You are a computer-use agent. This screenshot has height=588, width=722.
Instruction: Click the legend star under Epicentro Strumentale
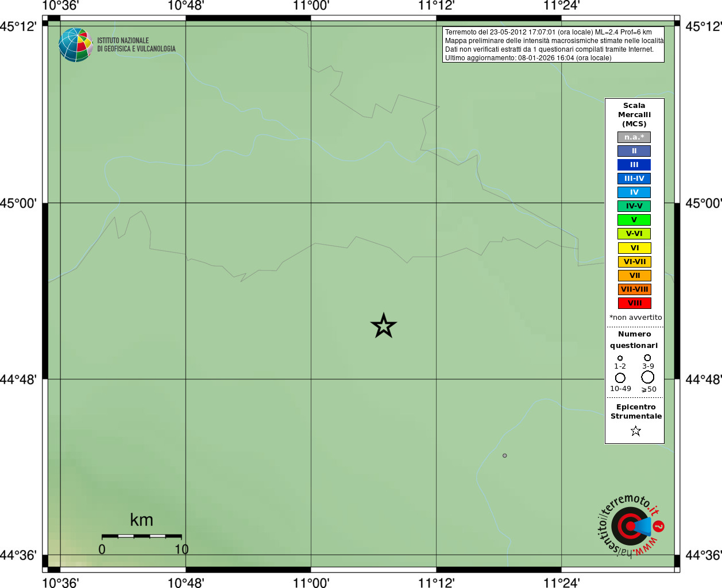(635, 431)
